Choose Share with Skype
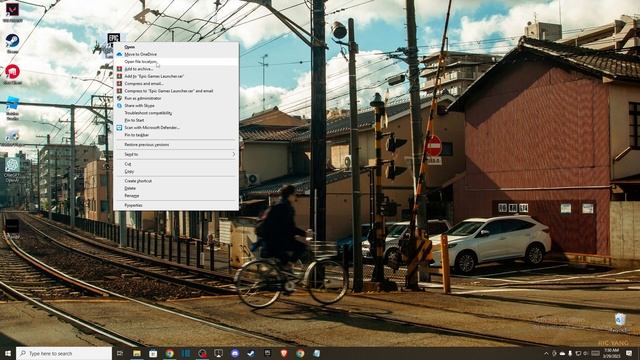Image resolution: width=640 pixels, height=360 pixels. pyautogui.click(x=176, y=106)
